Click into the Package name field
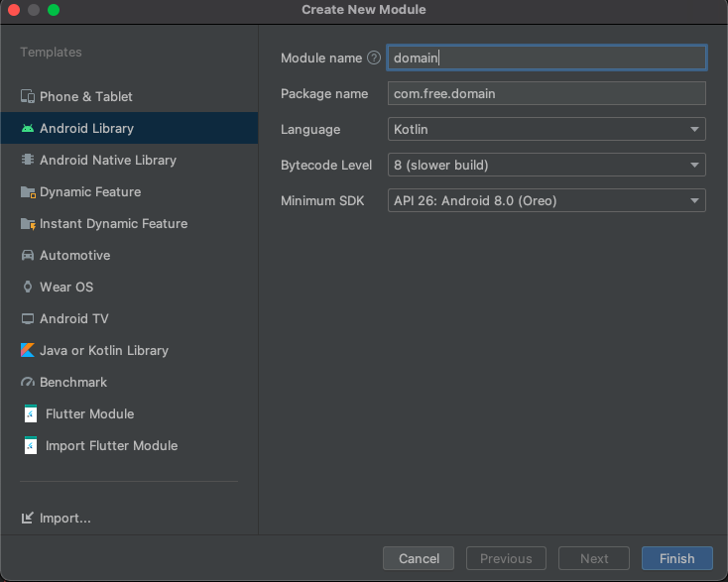The height and width of the screenshot is (582, 728). pos(546,93)
